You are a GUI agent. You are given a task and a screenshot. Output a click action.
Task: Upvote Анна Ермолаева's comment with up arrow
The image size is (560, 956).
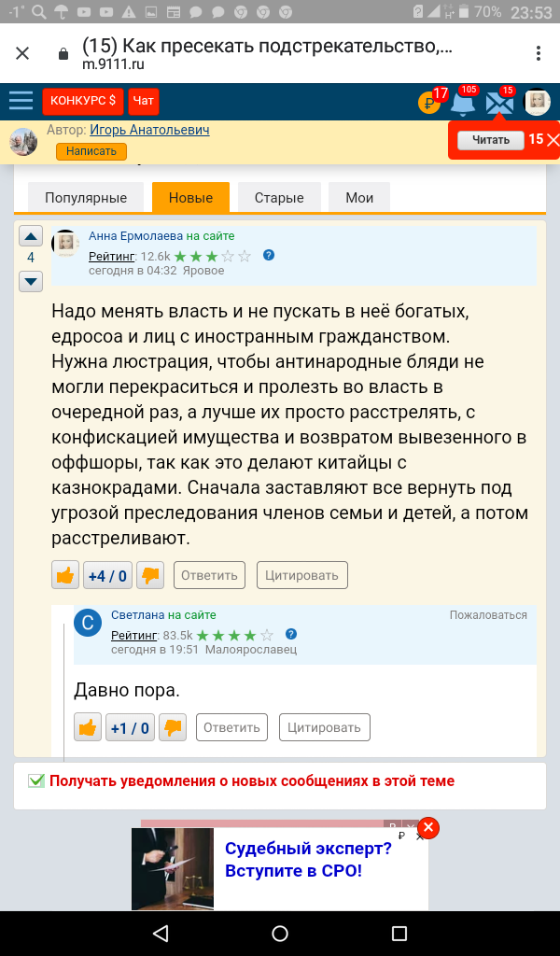point(31,237)
